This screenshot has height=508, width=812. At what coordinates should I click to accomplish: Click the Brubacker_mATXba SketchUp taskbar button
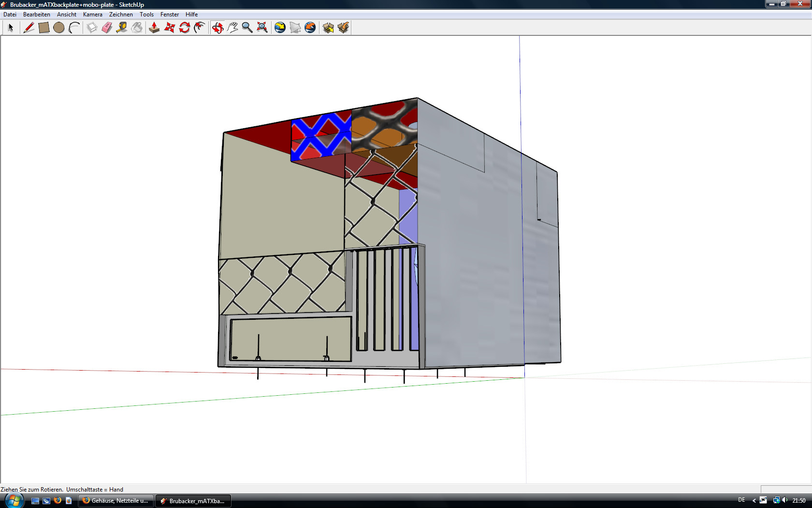point(193,501)
